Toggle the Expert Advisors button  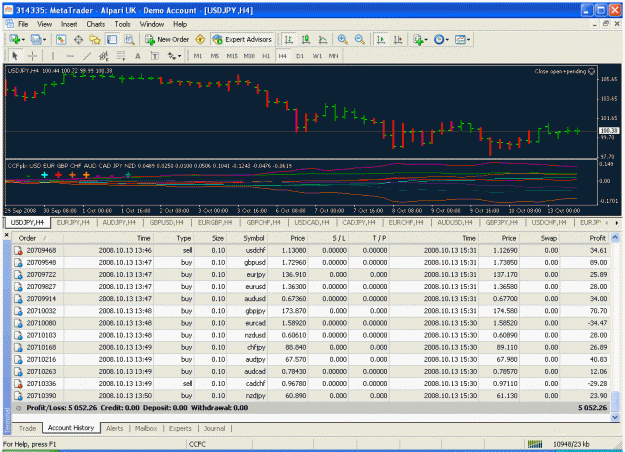tap(242, 39)
